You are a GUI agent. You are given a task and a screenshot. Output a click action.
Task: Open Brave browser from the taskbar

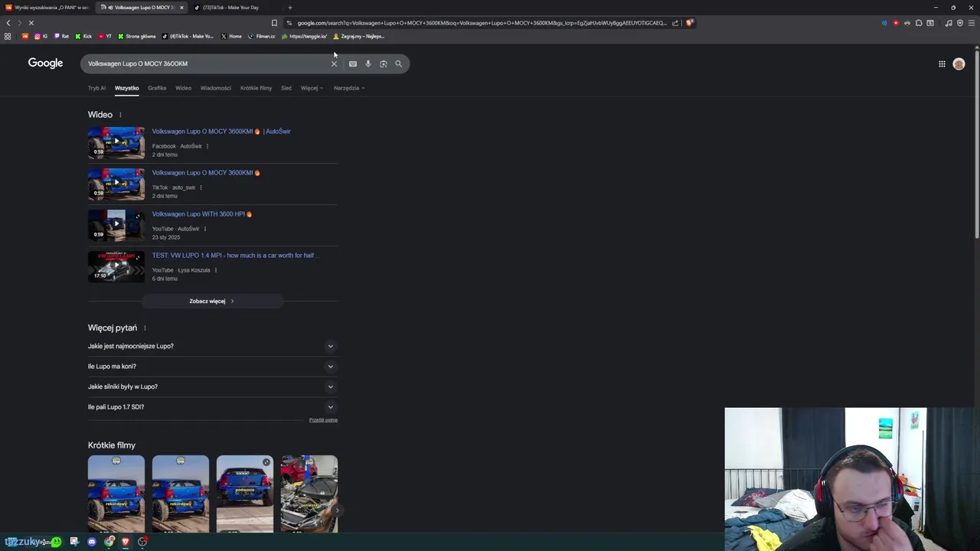click(x=126, y=542)
